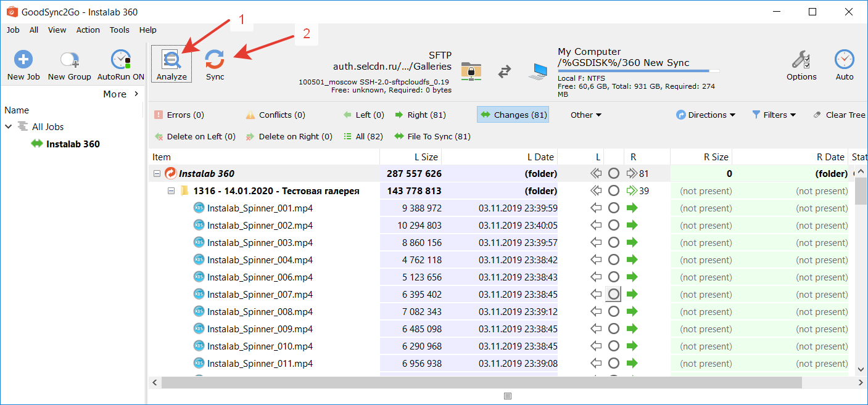Click the My Computer right folder icon
This screenshot has width=868, height=405.
(538, 72)
